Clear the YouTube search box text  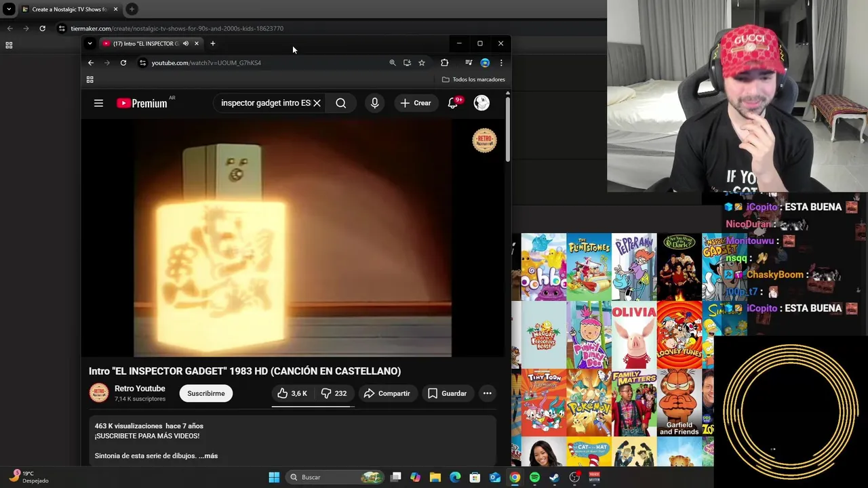click(317, 103)
